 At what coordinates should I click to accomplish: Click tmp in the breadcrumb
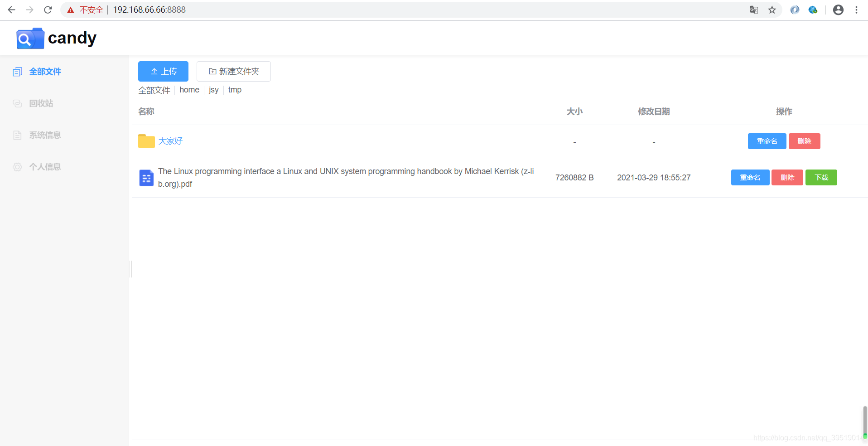coord(235,90)
